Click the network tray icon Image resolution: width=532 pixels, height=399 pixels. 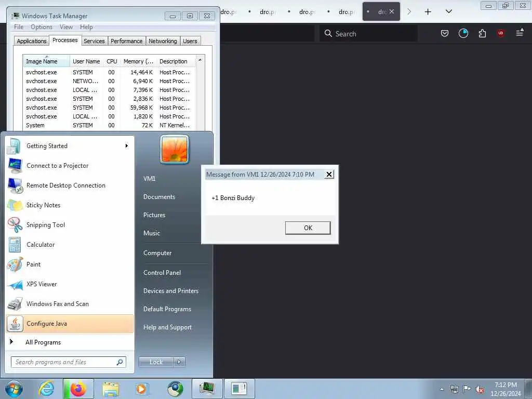(454, 389)
